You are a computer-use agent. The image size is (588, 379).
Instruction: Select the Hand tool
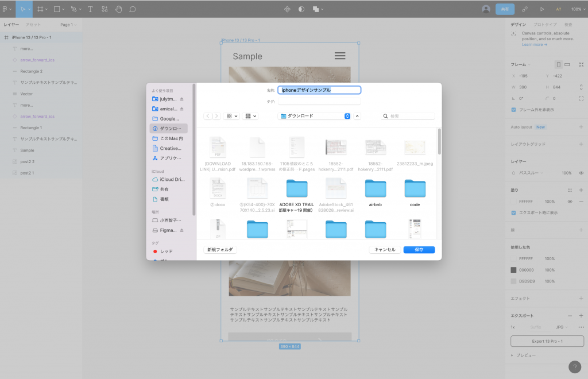tap(119, 9)
